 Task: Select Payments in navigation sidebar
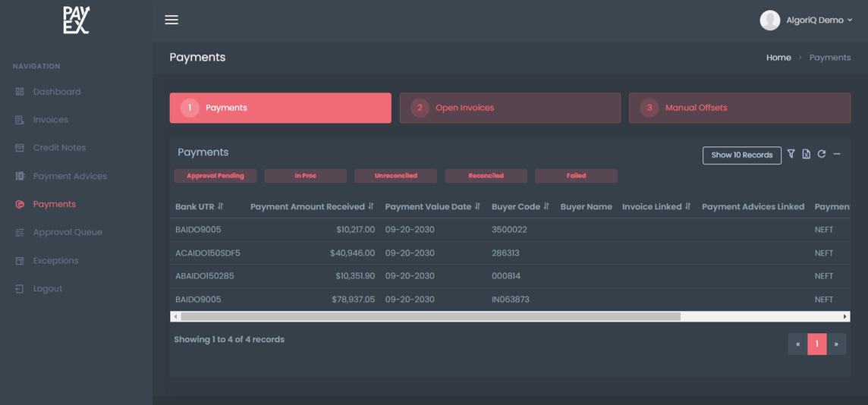pyautogui.click(x=55, y=204)
